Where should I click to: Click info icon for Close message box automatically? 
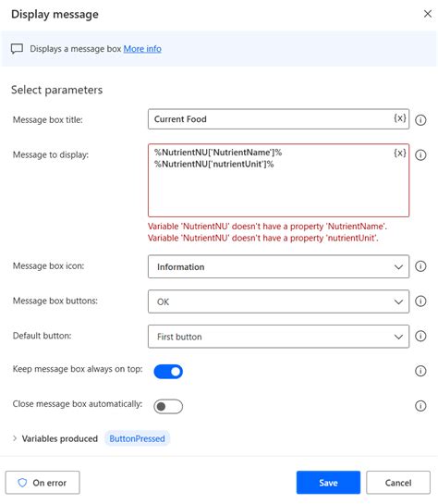point(420,406)
